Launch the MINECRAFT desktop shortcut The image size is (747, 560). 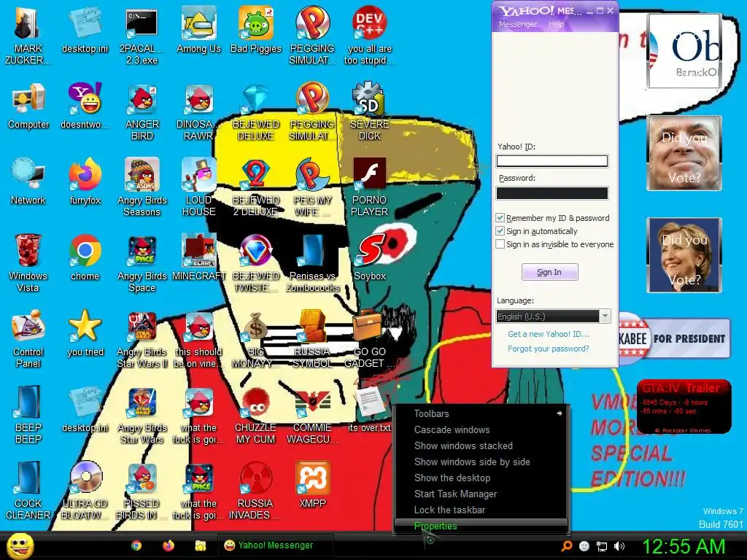198,257
